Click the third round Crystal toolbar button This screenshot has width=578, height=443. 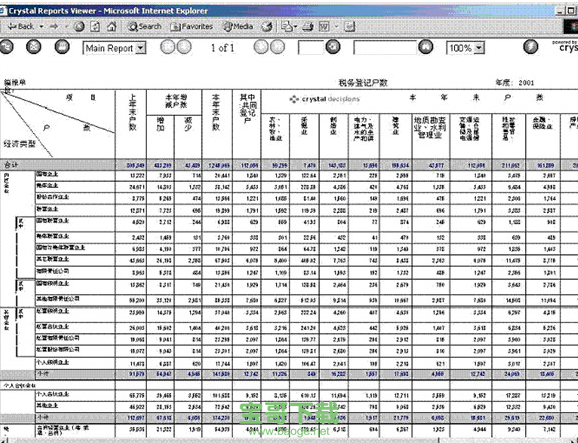tap(62, 47)
